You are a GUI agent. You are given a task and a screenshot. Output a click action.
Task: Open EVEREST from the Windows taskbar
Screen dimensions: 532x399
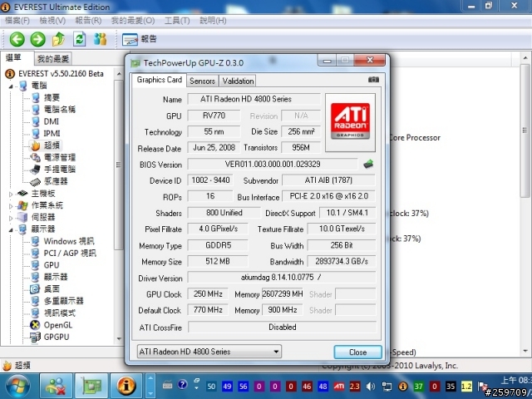(126, 387)
